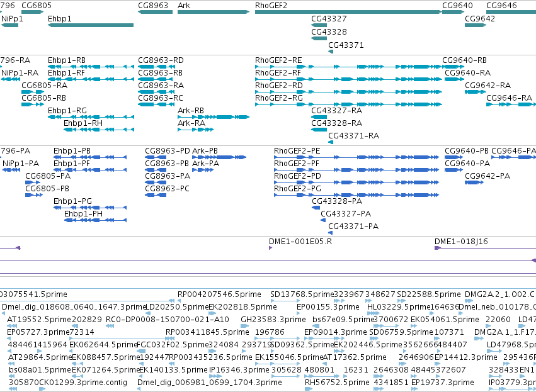Click the CG6805-RA transcript label

coord(45,86)
